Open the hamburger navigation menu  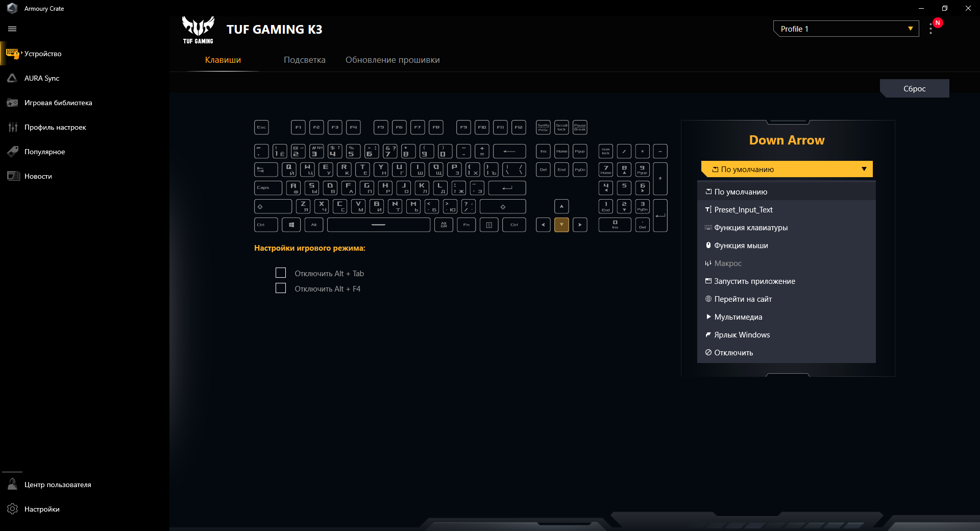12,29
